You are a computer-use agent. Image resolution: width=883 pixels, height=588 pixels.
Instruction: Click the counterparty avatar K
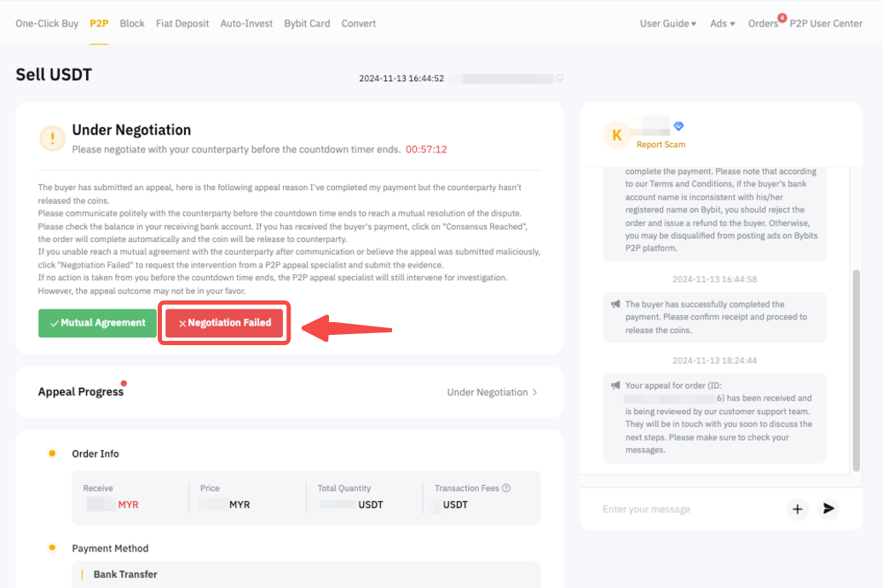(617, 135)
